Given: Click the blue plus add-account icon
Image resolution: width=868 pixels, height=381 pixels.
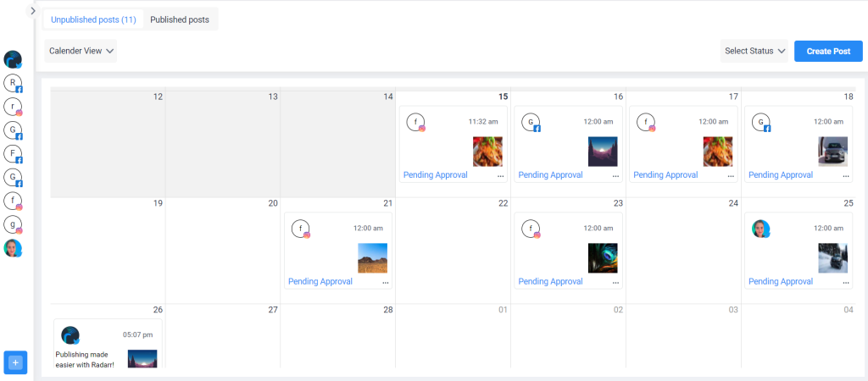Looking at the screenshot, I should [15, 362].
